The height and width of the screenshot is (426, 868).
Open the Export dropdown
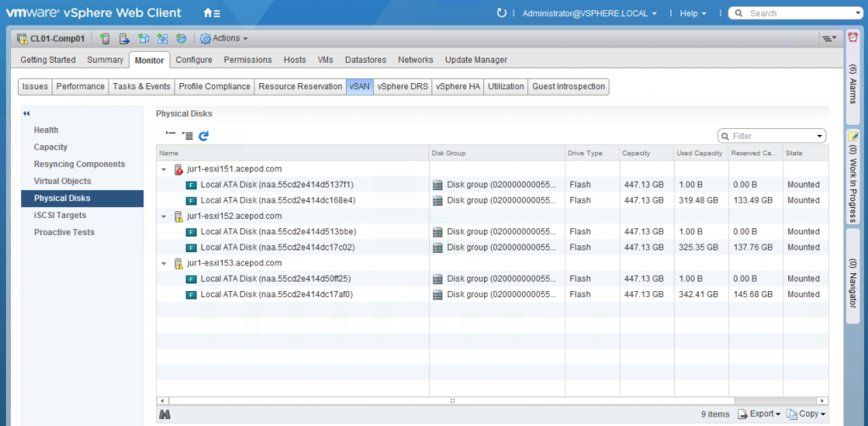click(x=759, y=414)
